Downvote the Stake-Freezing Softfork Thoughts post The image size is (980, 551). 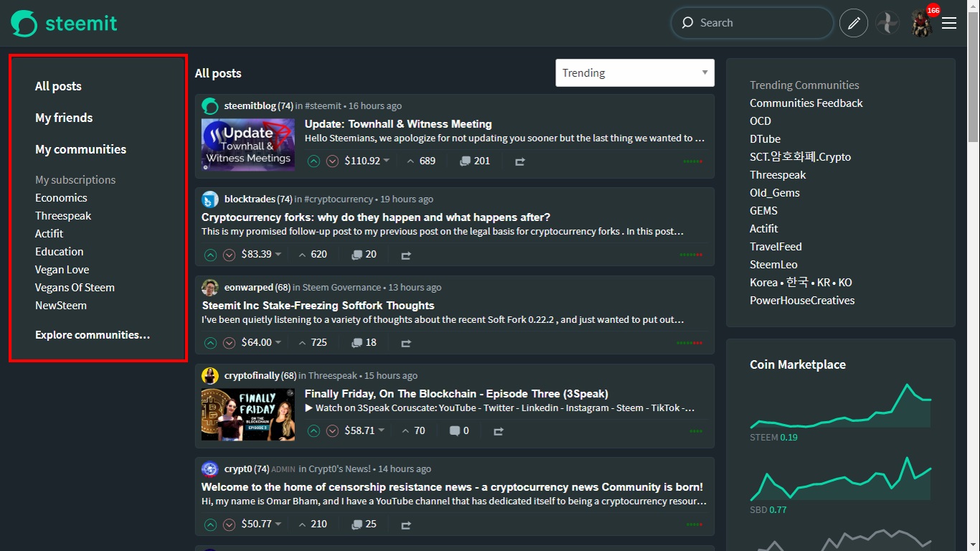229,343
